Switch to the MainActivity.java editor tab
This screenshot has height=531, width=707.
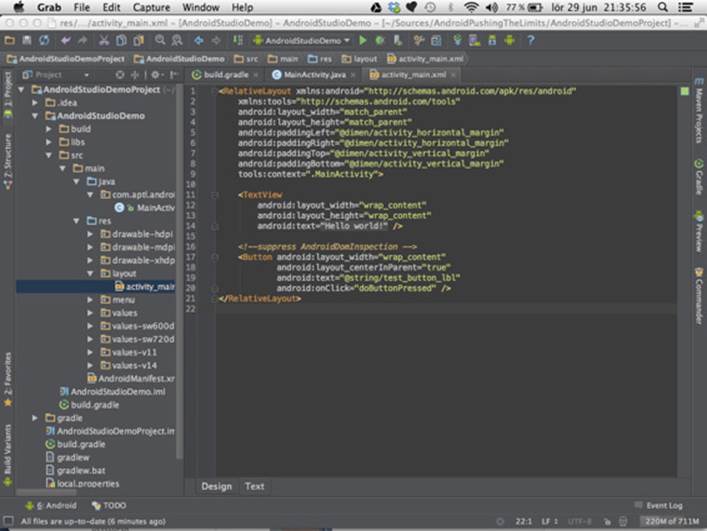click(313, 75)
